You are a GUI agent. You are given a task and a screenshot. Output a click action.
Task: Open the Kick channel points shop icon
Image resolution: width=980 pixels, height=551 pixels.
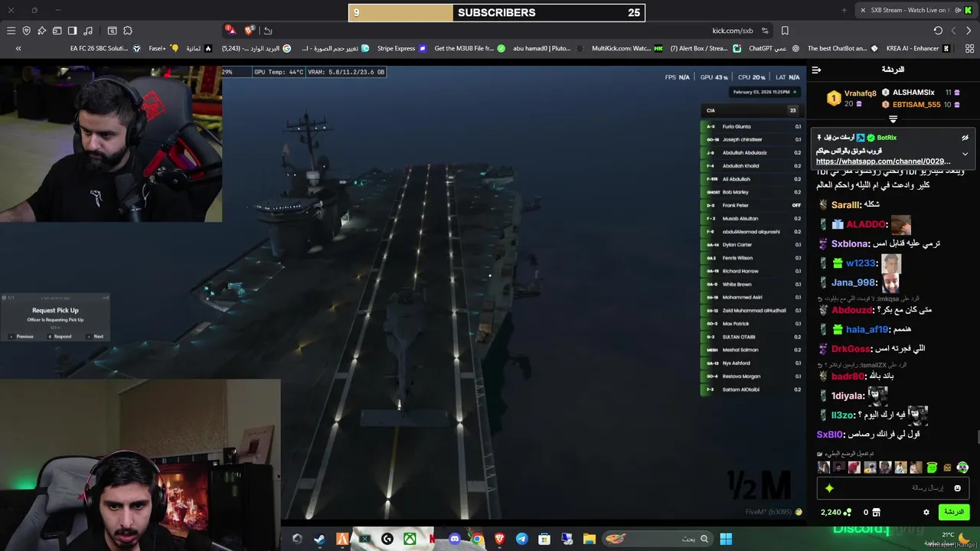(877, 512)
